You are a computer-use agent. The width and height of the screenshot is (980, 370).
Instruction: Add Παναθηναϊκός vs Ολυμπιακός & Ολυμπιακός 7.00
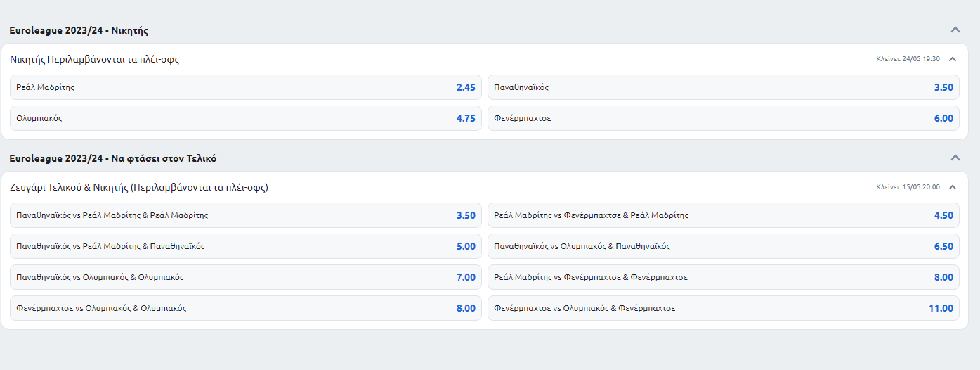click(x=246, y=278)
